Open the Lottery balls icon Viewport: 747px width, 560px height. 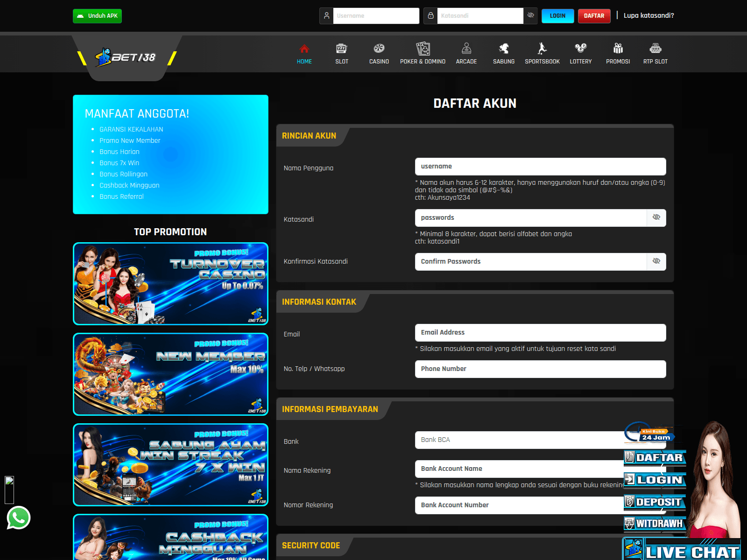581,49
